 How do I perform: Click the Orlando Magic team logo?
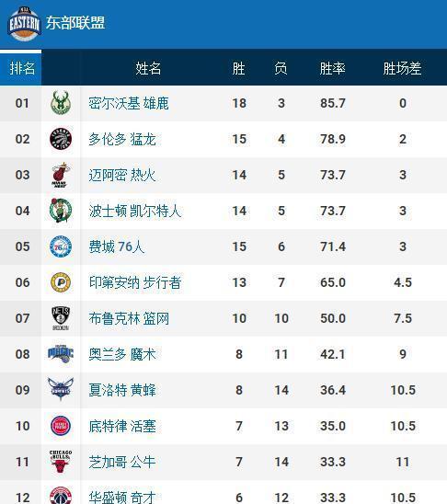(x=61, y=354)
